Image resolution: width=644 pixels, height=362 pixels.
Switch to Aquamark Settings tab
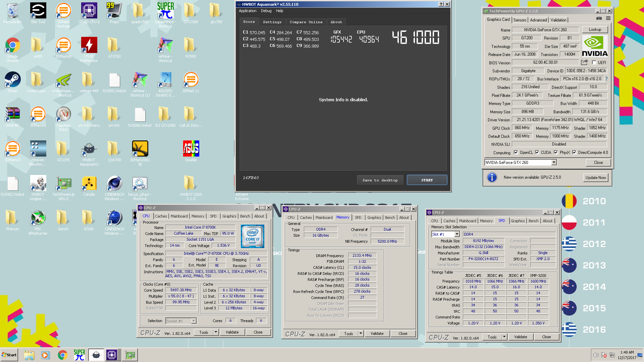tap(272, 22)
